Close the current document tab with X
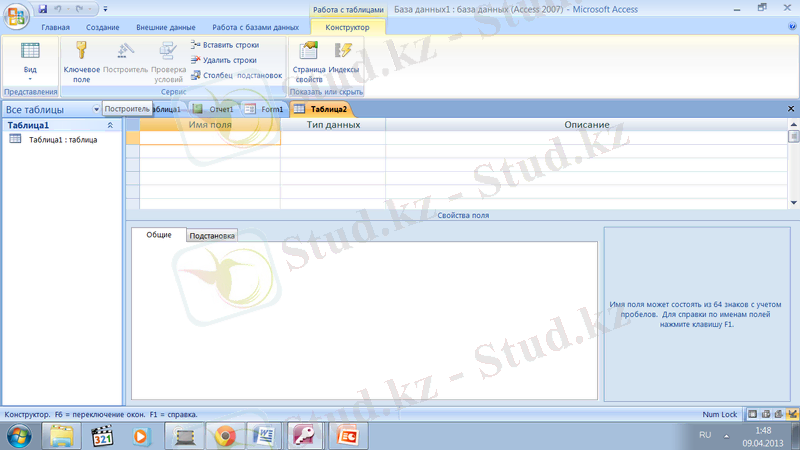 click(791, 109)
